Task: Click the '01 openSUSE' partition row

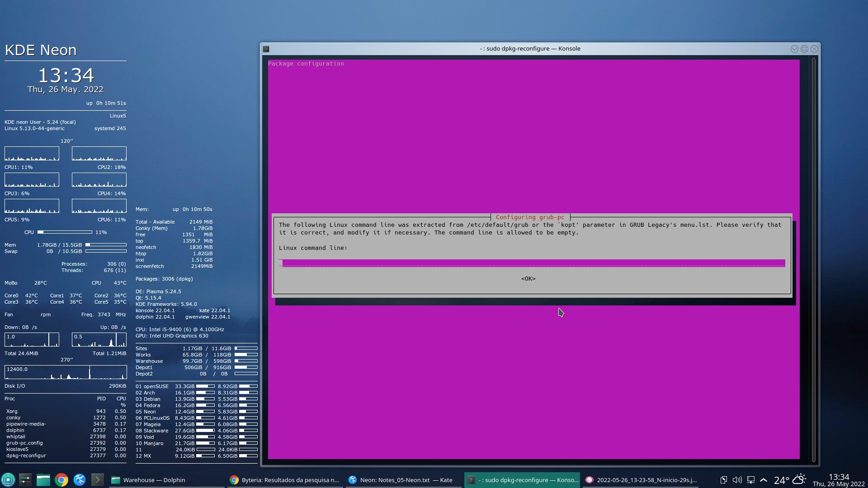Action: pyautogui.click(x=196, y=386)
